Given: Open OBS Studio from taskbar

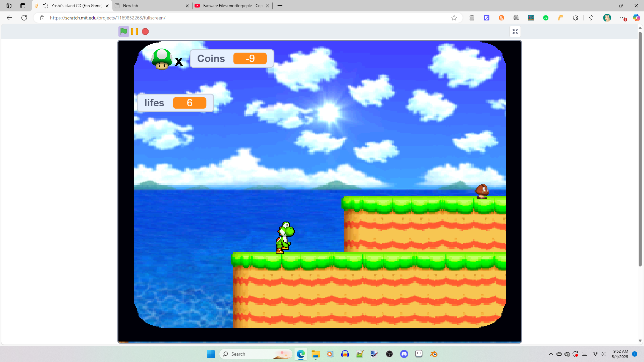Looking at the screenshot, I should point(389,354).
